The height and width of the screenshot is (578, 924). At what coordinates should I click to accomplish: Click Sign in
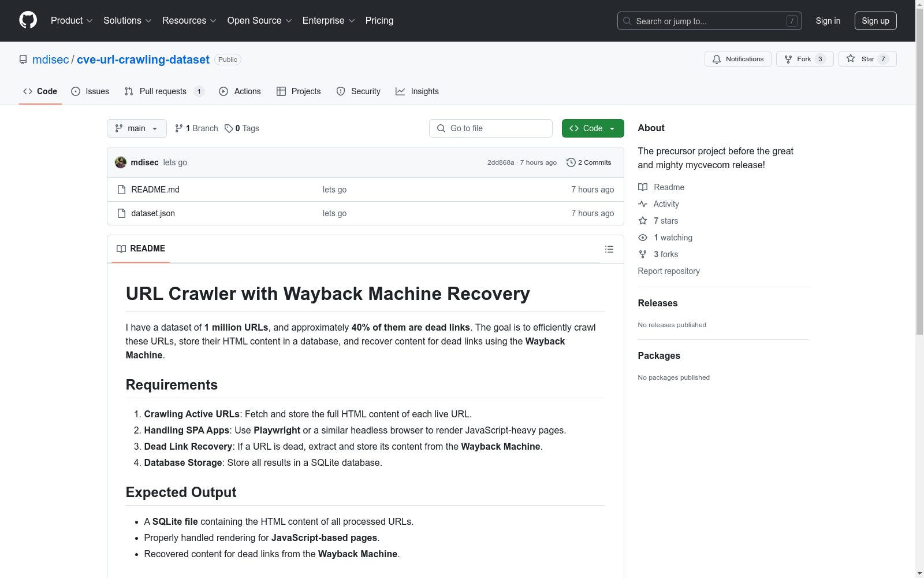828,21
